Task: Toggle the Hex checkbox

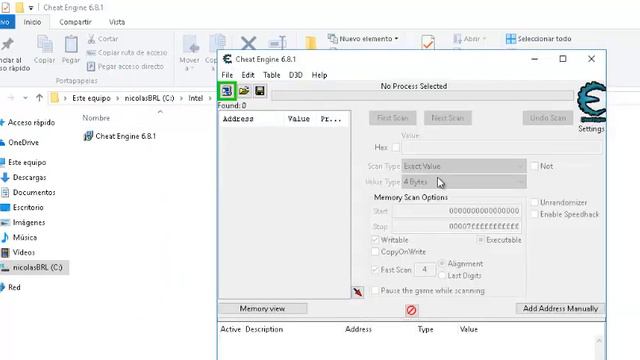Action: point(396,147)
